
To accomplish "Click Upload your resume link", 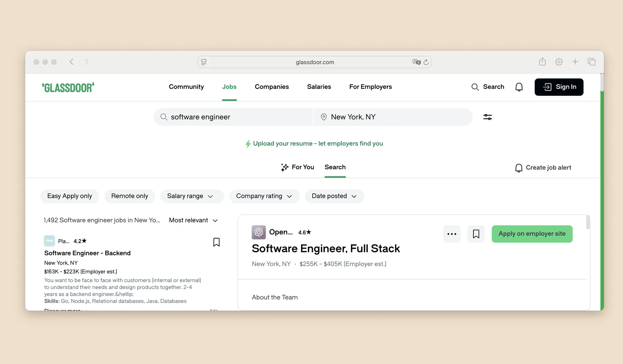I will [318, 143].
